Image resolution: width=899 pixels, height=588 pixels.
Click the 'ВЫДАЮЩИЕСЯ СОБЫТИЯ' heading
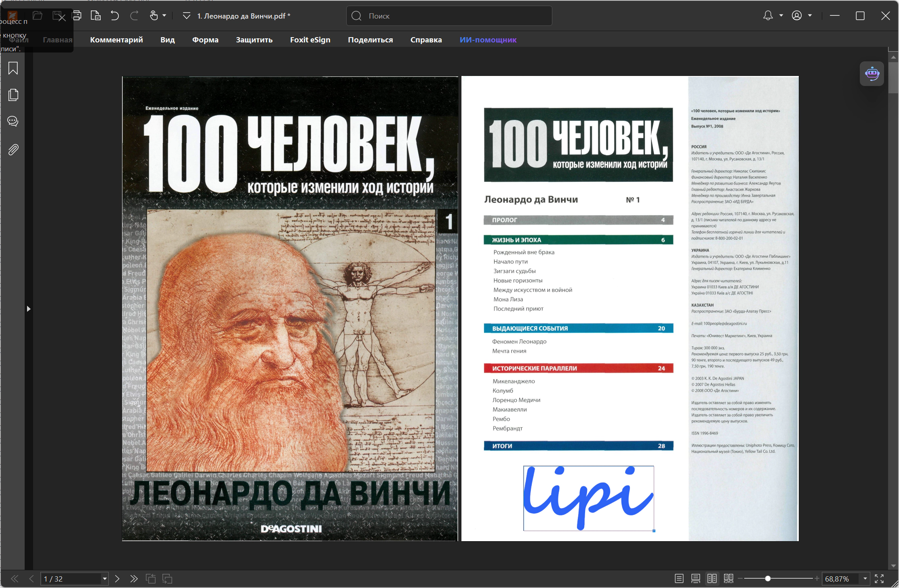[530, 328]
